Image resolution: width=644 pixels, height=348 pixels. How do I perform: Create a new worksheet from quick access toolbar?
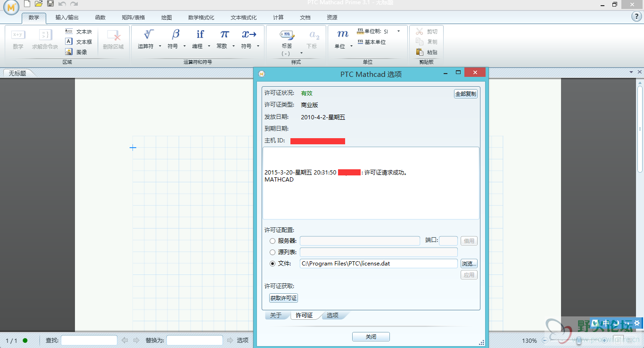(x=27, y=4)
